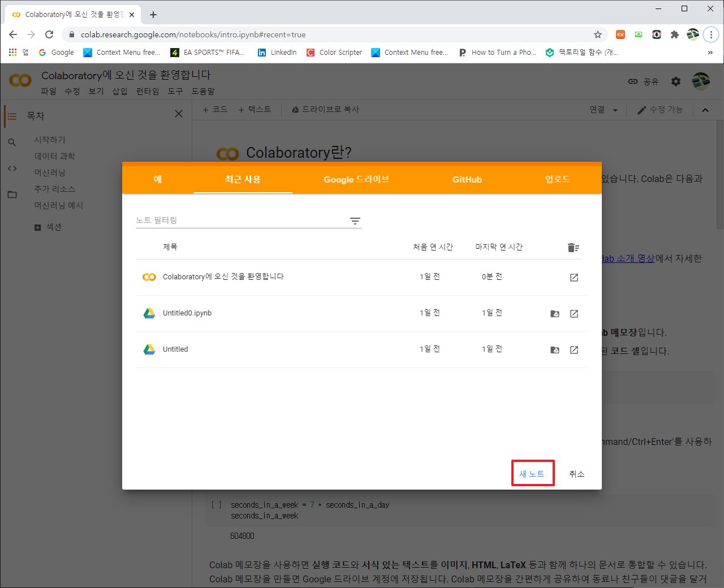
Task: Open Chrome extensions puzzle icon
Action: point(674,34)
